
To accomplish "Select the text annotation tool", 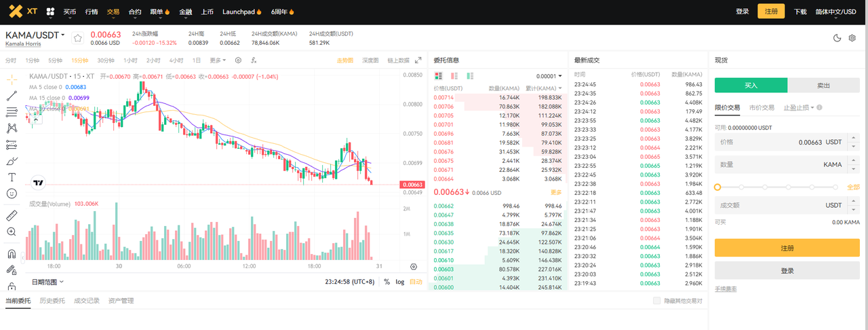I will (12, 177).
